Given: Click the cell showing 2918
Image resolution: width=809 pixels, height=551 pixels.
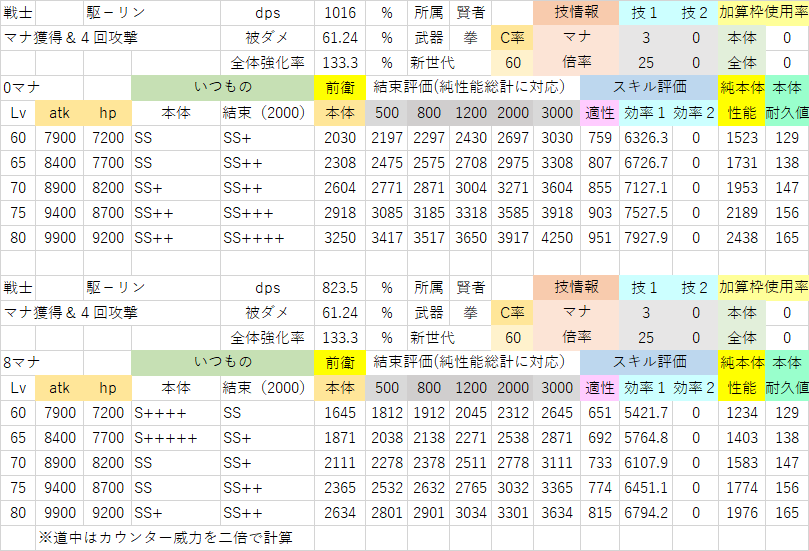Looking at the screenshot, I should click(x=340, y=213).
